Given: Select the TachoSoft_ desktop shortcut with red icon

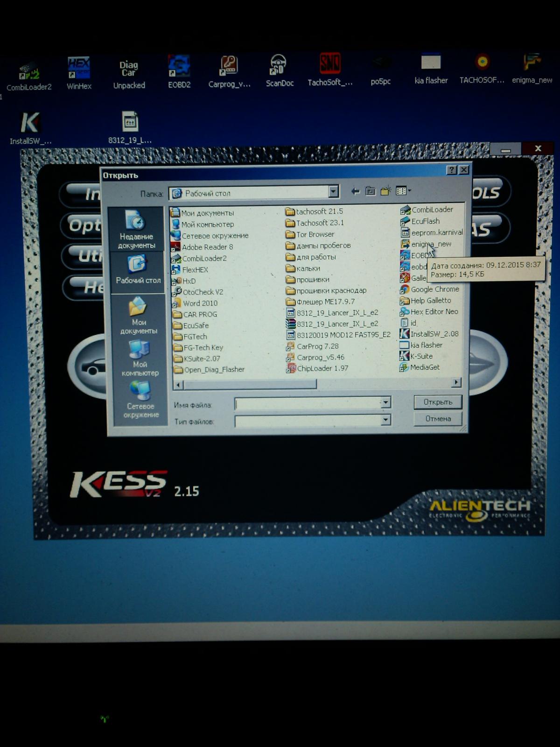Looking at the screenshot, I should click(330, 70).
